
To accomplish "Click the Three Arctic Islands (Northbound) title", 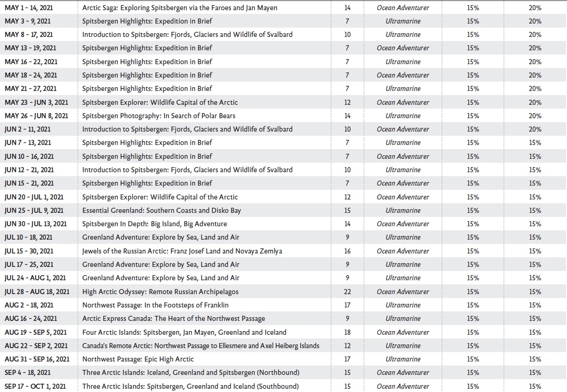I will [191, 373].
